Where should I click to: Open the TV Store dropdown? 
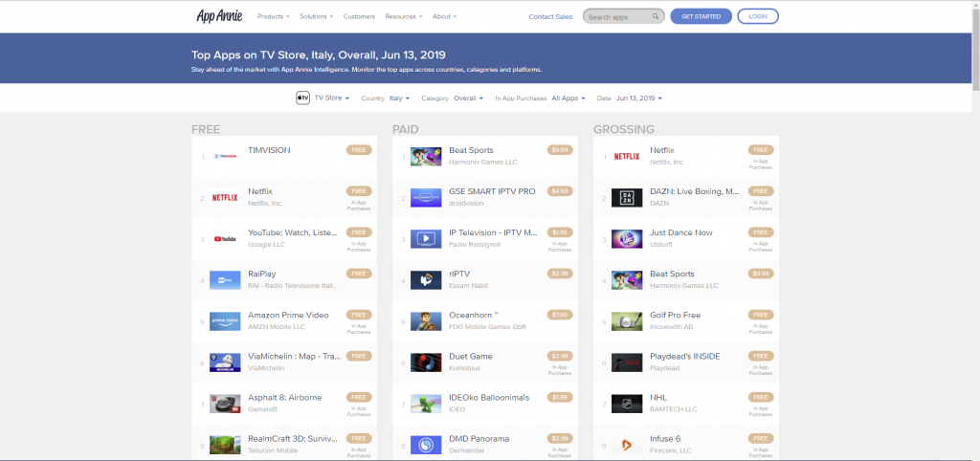pyautogui.click(x=331, y=99)
